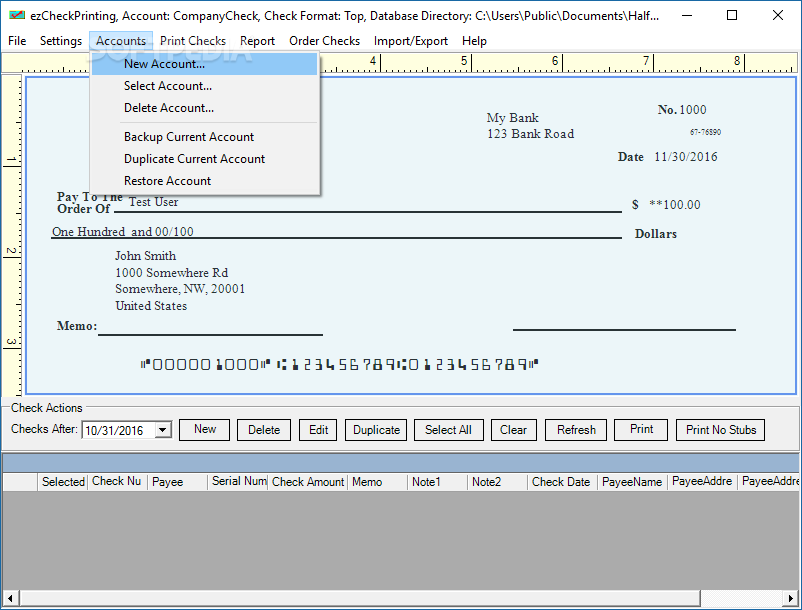Click the My Bank name on the check
The image size is (802, 610).
coord(513,118)
